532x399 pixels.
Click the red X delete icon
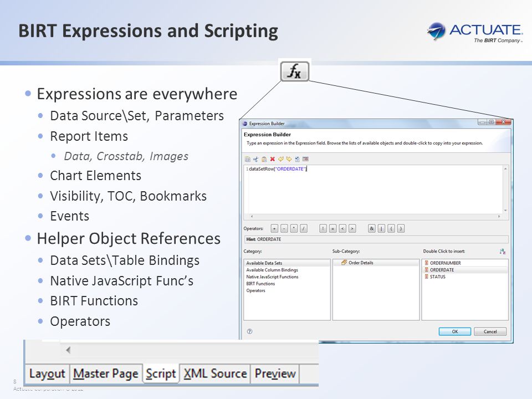coord(272,159)
